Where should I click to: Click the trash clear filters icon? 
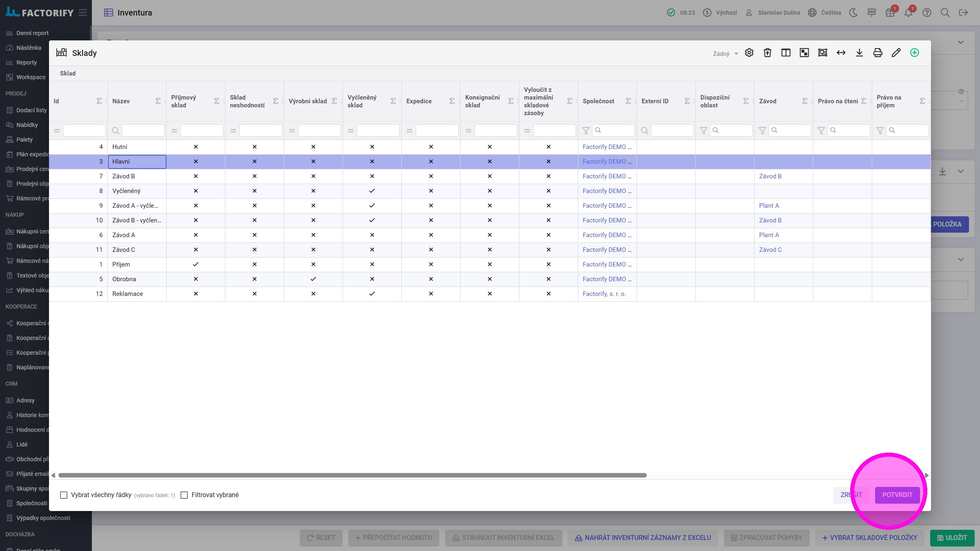pos(767,53)
